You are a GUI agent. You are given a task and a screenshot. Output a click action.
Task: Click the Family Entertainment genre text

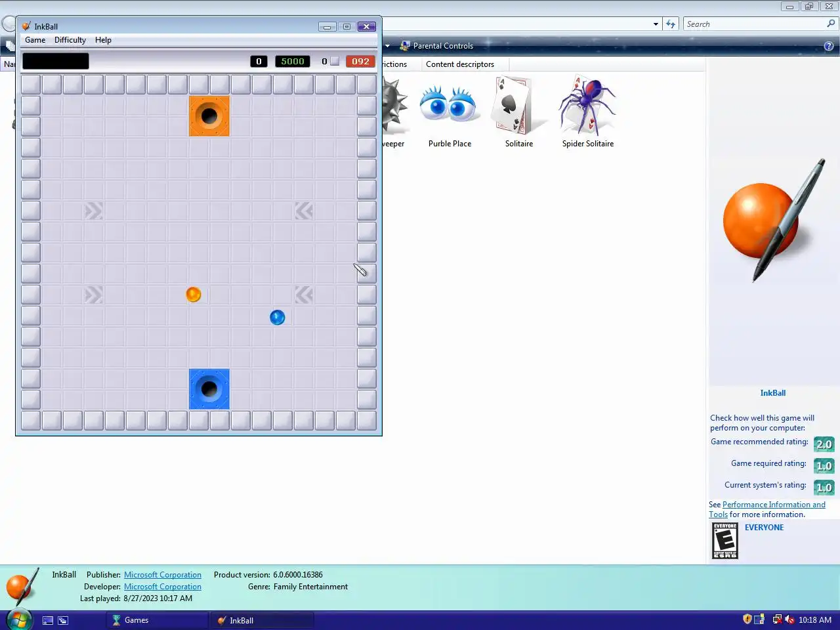click(310, 587)
